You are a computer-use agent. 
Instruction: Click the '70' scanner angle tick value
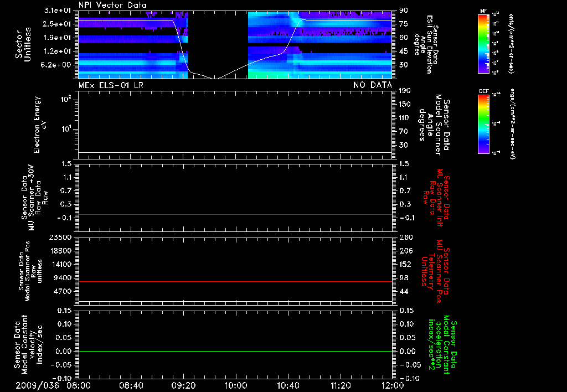pyautogui.click(x=404, y=132)
